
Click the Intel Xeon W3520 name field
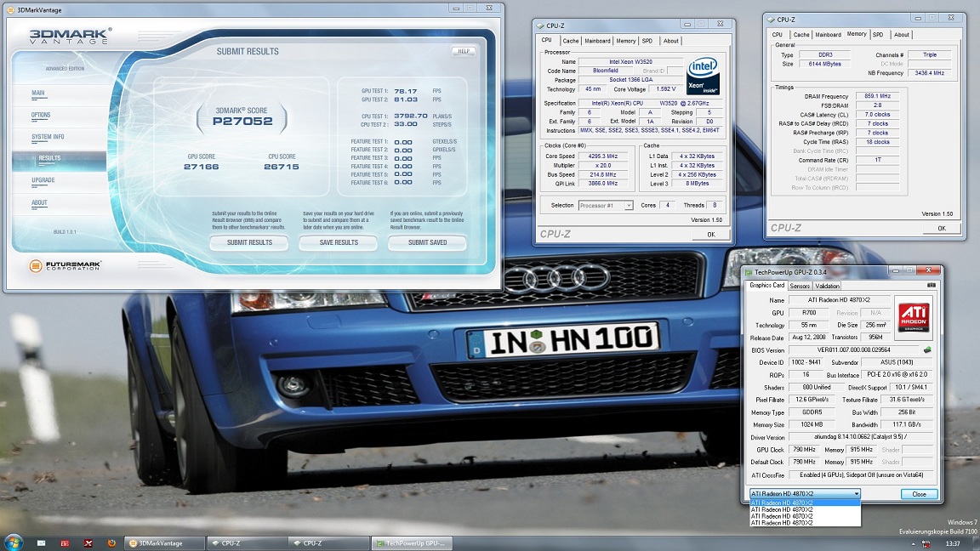(x=630, y=62)
